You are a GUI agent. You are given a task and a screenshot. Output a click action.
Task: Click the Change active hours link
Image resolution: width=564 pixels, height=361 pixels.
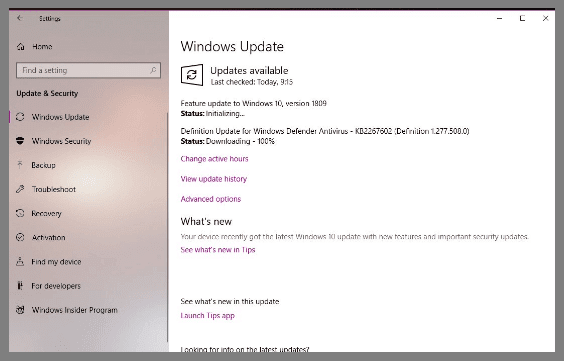pos(214,159)
